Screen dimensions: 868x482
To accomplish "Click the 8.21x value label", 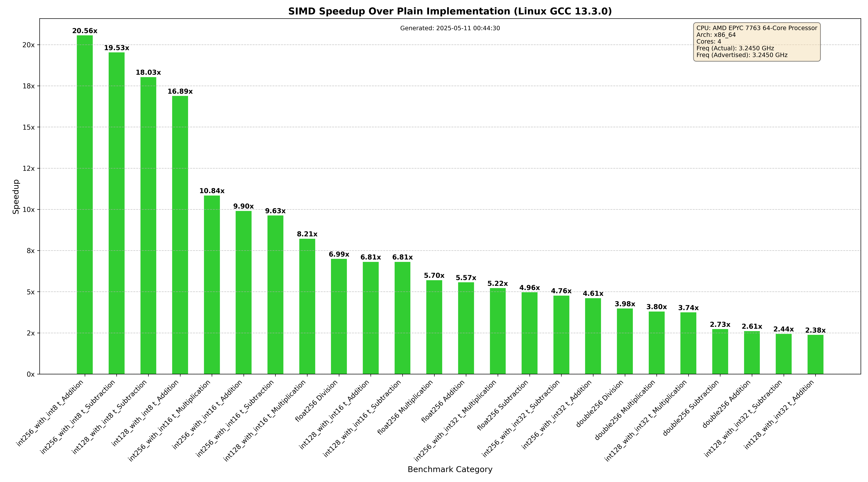I will click(307, 234).
